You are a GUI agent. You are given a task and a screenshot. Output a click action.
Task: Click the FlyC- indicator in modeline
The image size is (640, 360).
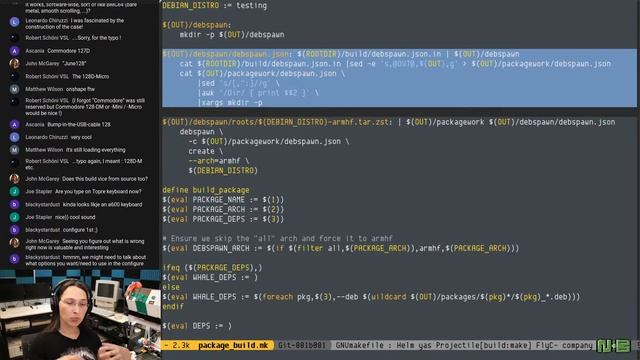(547, 345)
